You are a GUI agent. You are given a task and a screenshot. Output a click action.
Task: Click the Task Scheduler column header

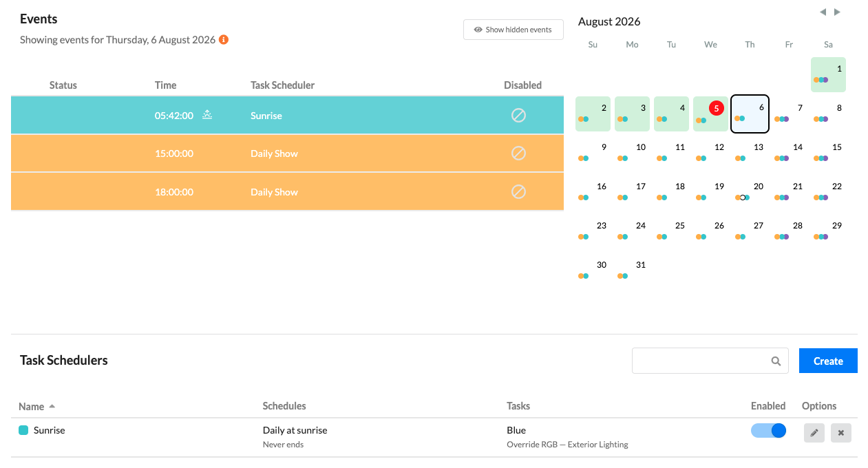click(x=282, y=85)
